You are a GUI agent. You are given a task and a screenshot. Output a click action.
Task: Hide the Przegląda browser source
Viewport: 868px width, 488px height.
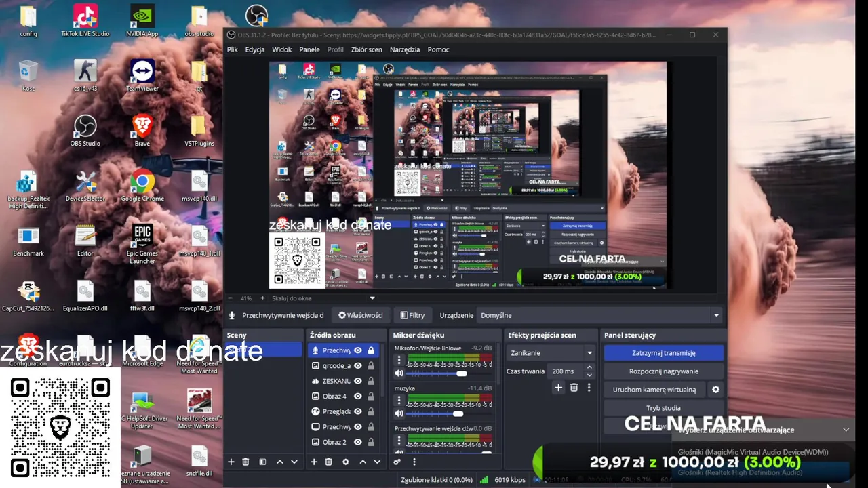click(x=358, y=411)
